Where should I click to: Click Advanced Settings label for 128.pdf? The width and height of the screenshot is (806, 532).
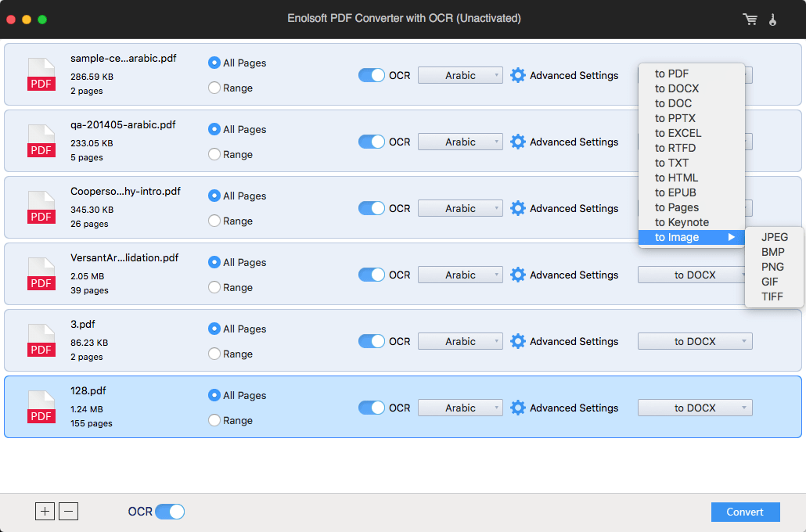574,408
